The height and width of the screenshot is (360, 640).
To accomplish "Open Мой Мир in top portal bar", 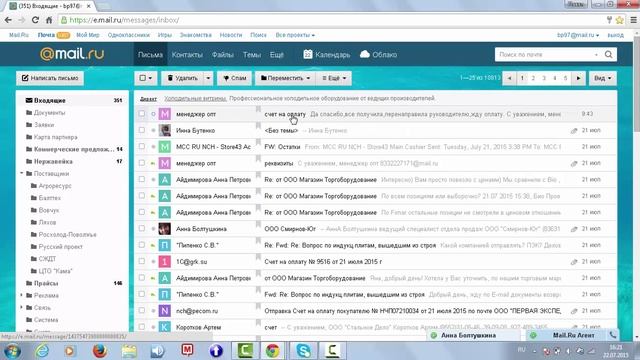I will tap(88, 35).
